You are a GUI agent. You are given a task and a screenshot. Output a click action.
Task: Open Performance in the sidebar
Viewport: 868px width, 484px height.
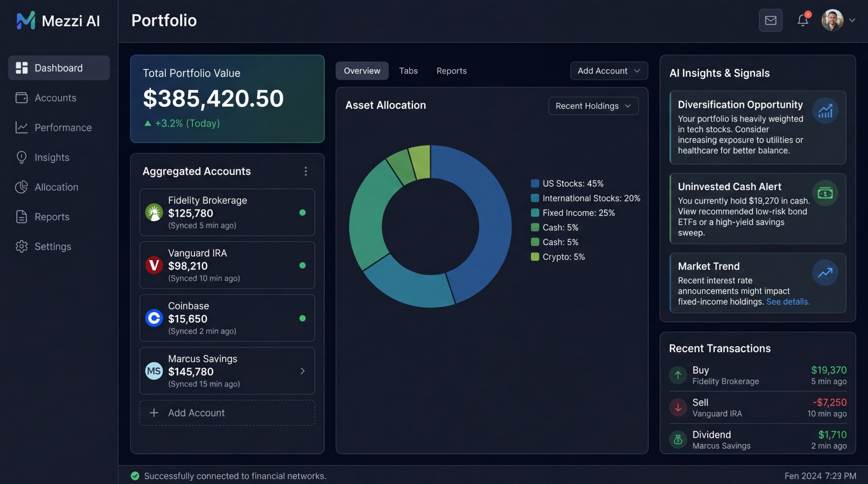click(63, 127)
